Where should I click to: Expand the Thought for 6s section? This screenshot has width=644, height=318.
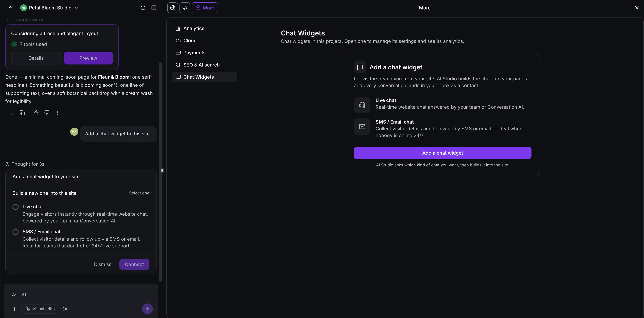pyautogui.click(x=25, y=20)
